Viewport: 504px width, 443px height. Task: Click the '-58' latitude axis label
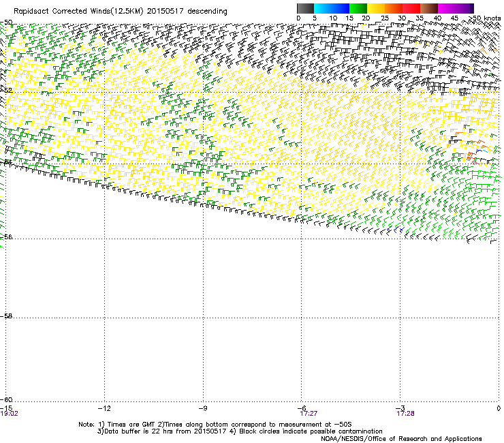(x=6, y=316)
